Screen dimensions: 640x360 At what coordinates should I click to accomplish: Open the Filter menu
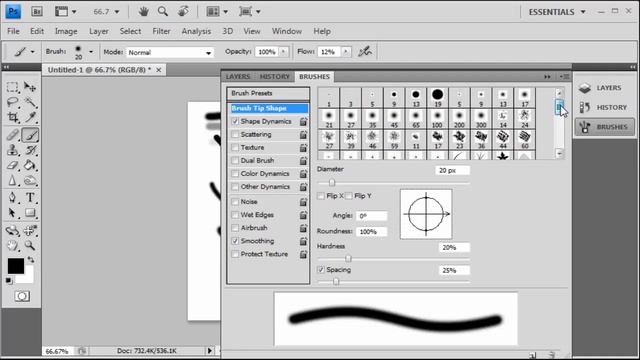(x=161, y=31)
